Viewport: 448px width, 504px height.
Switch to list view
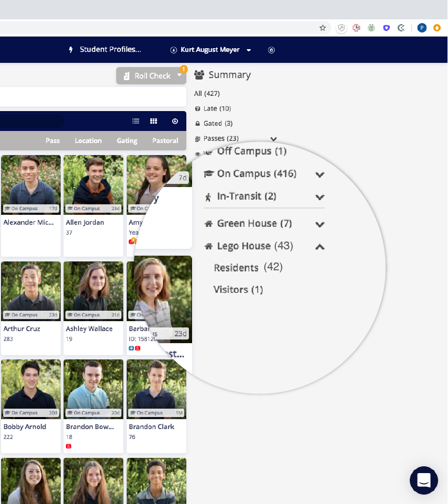(x=136, y=121)
